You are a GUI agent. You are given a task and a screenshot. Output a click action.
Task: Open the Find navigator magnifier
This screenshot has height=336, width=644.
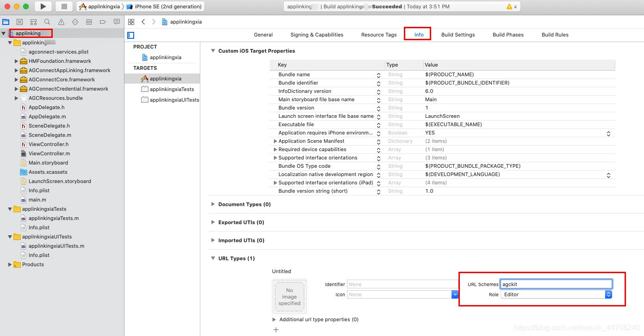[x=47, y=22]
